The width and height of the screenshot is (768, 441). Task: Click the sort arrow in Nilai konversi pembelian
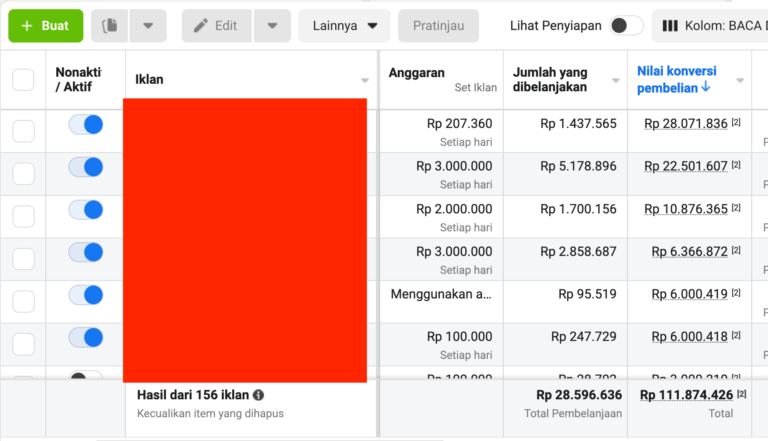[x=706, y=87]
